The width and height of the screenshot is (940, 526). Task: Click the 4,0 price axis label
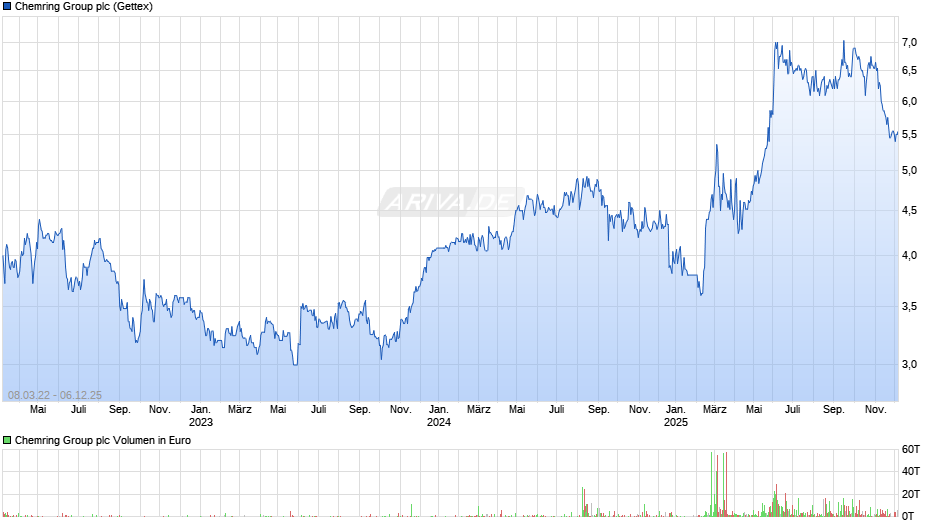(909, 256)
